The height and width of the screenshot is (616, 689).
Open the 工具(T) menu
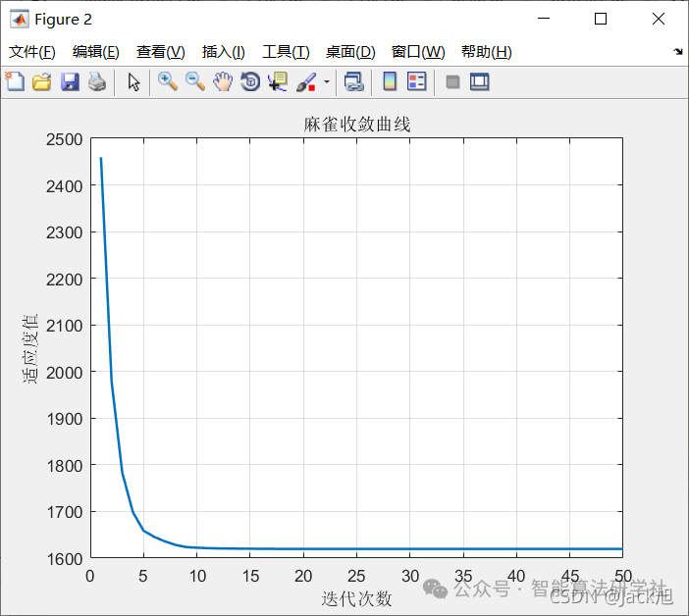[286, 52]
